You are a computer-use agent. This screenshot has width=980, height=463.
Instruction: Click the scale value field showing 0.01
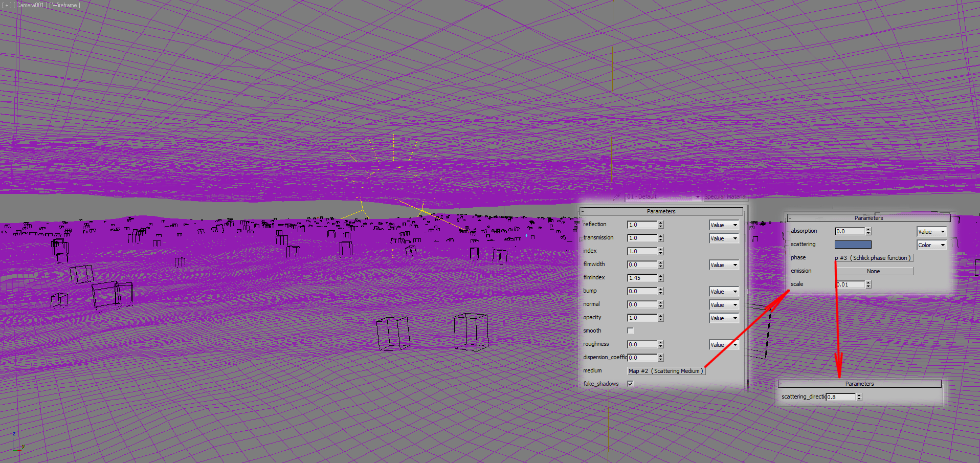click(851, 284)
